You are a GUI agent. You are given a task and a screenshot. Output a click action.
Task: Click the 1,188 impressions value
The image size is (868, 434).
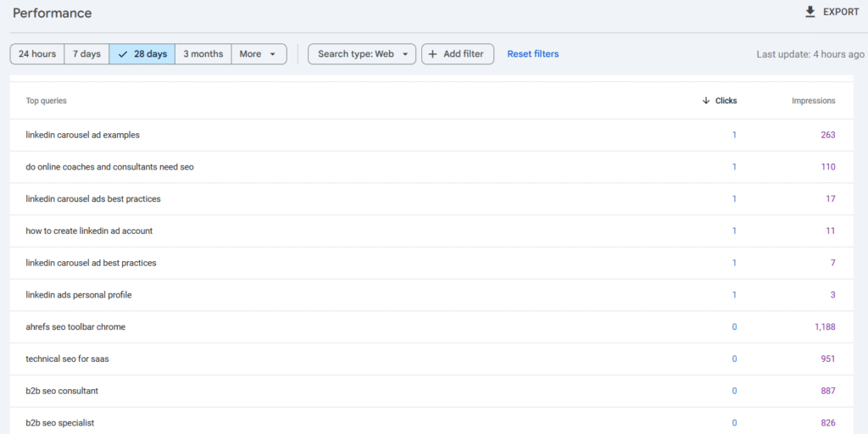click(x=825, y=327)
